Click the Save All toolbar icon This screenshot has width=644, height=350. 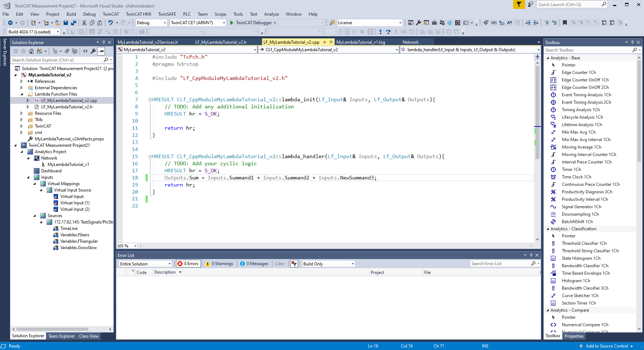click(x=74, y=23)
